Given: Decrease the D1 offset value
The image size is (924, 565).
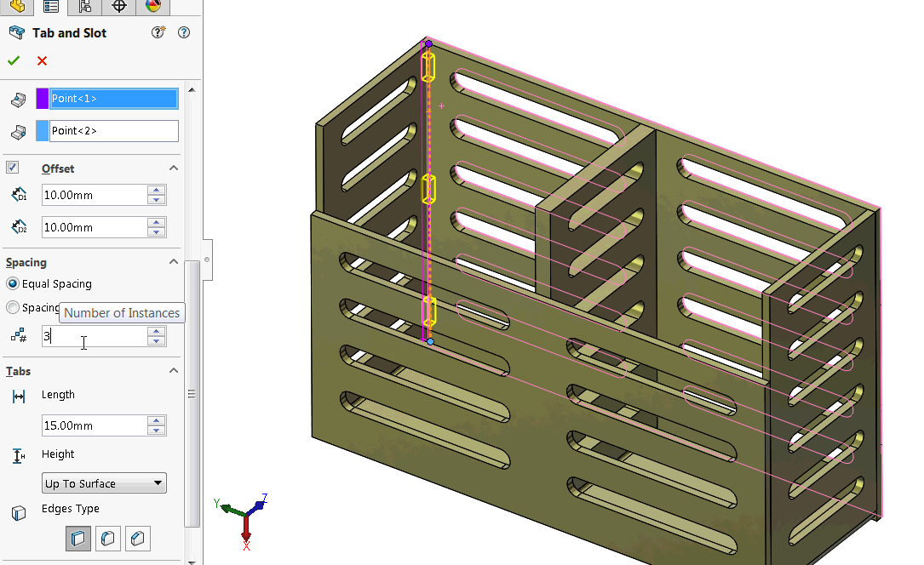Looking at the screenshot, I should (x=156, y=200).
